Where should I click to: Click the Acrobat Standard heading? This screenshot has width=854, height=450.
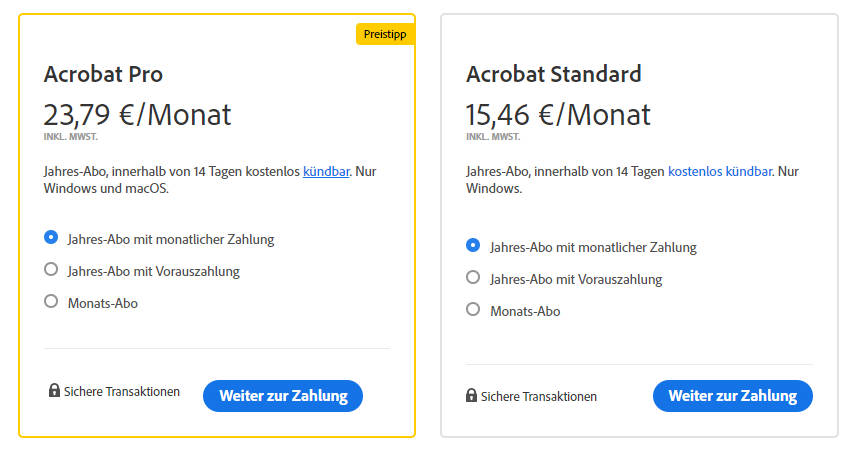point(553,74)
